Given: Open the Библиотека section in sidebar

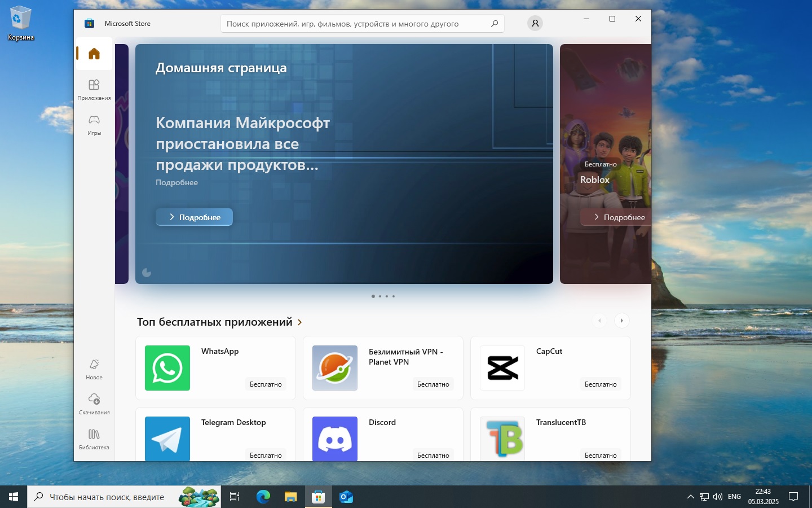Looking at the screenshot, I should click(x=94, y=439).
